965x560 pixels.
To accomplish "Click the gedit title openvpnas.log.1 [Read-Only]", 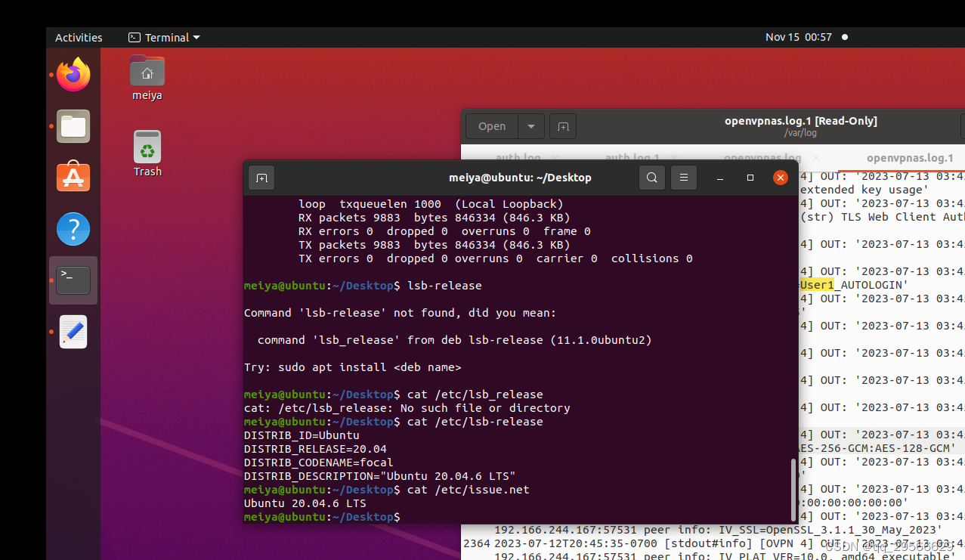I will (x=800, y=121).
